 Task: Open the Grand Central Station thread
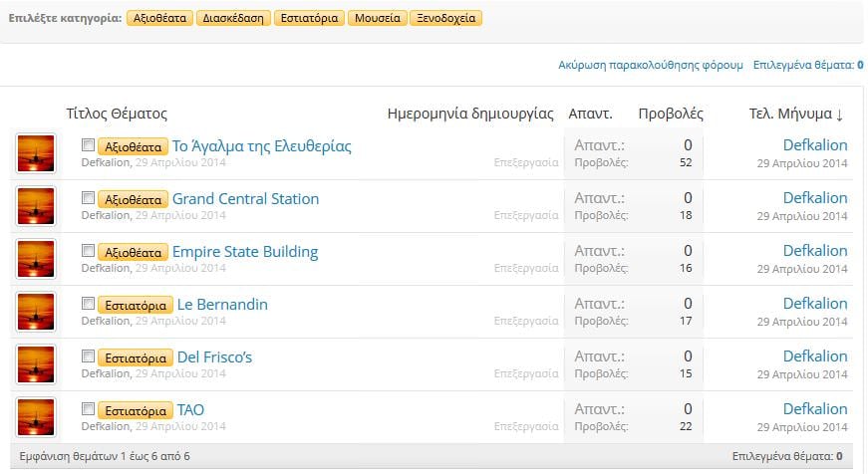(x=245, y=199)
